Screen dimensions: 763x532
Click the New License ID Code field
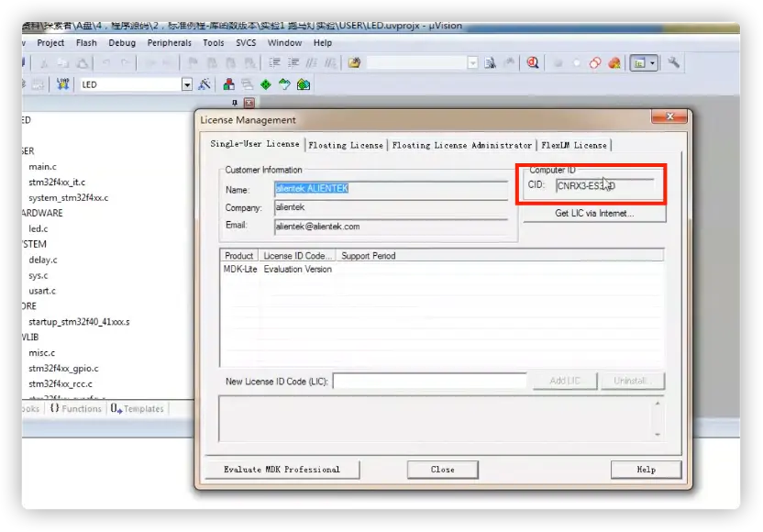[x=430, y=381]
